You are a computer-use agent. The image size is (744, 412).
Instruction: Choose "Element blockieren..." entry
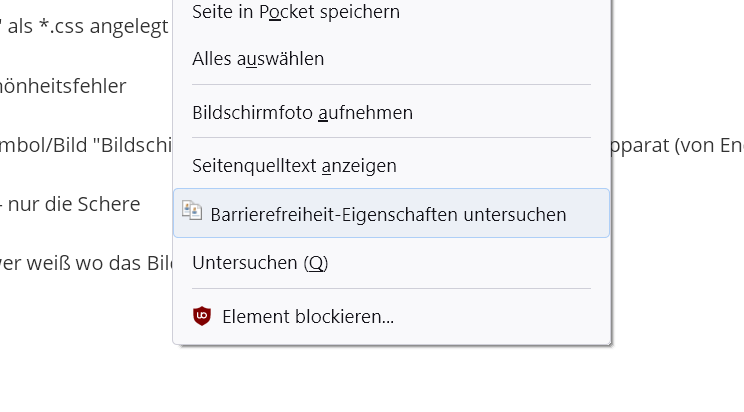307,317
